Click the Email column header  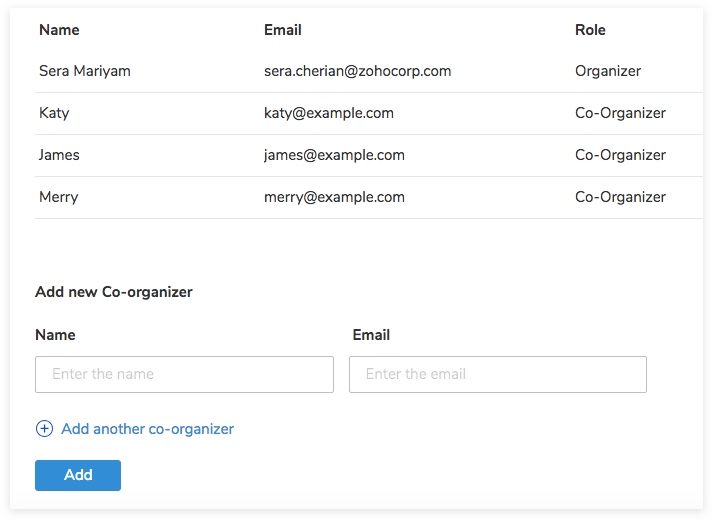tap(282, 30)
